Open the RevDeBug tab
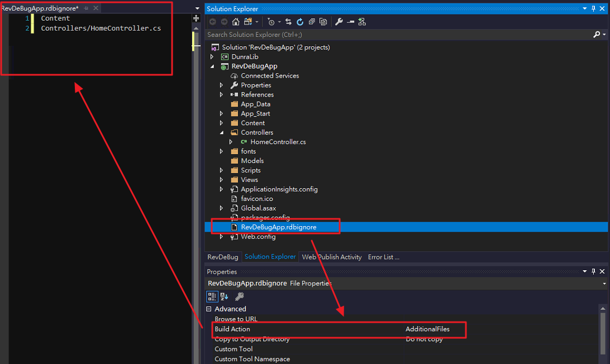Viewport: 610px width, 364px height. (x=223, y=257)
